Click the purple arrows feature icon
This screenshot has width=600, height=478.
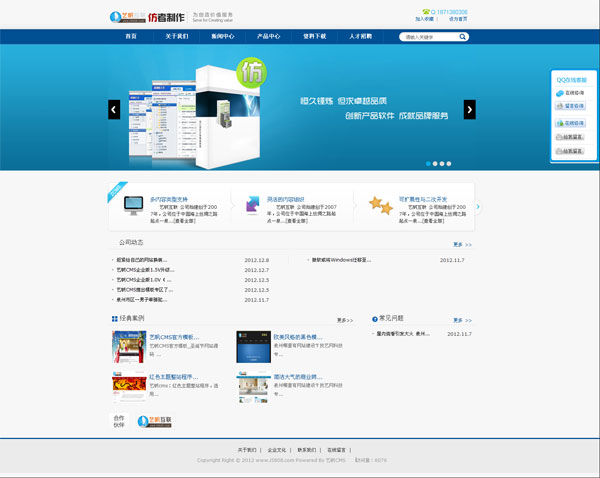coord(253,206)
